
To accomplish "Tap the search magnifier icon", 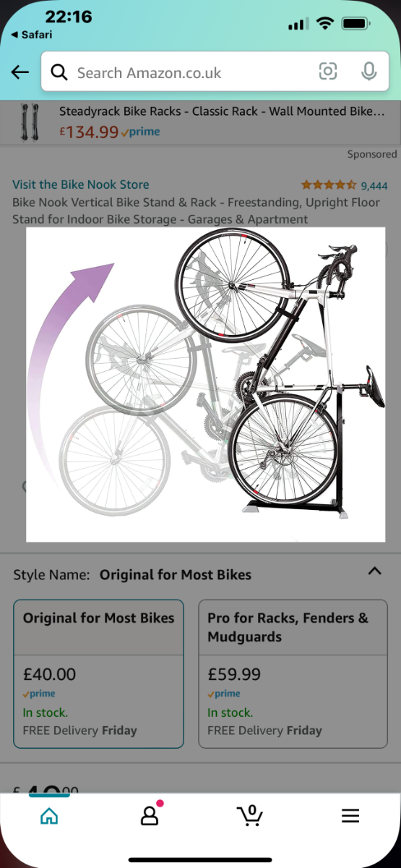I will pyautogui.click(x=61, y=72).
